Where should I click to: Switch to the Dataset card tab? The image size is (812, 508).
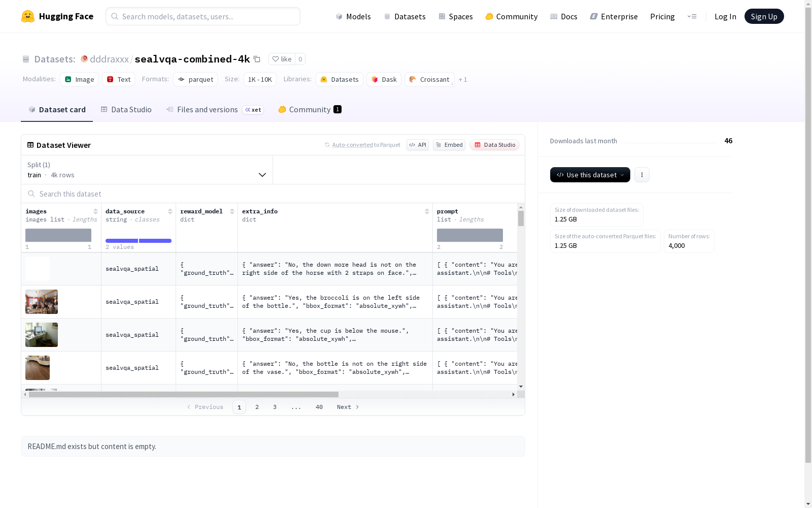(x=57, y=110)
